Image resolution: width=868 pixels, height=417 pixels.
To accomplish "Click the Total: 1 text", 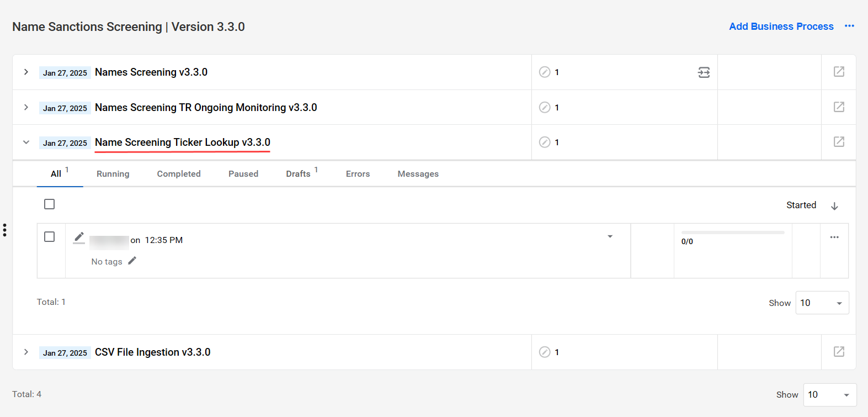I will click(51, 302).
